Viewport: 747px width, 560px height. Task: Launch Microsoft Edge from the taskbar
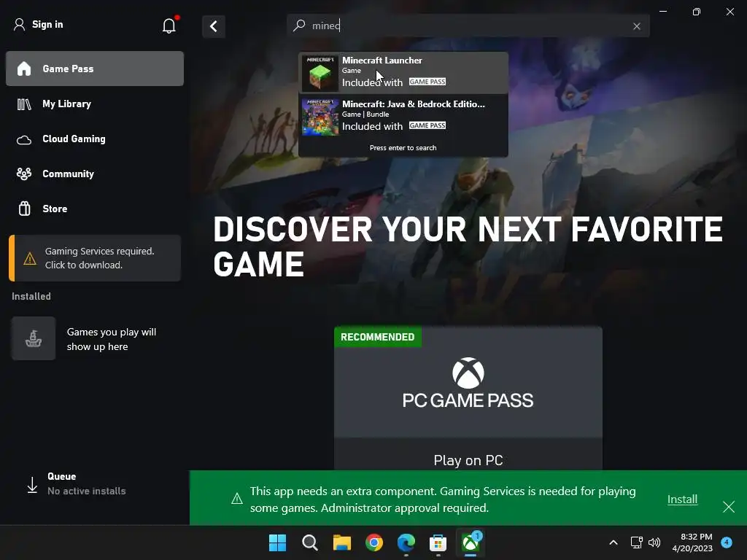(406, 542)
